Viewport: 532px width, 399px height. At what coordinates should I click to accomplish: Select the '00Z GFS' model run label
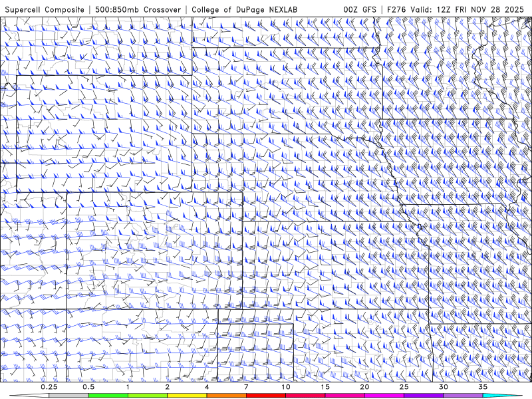point(360,9)
